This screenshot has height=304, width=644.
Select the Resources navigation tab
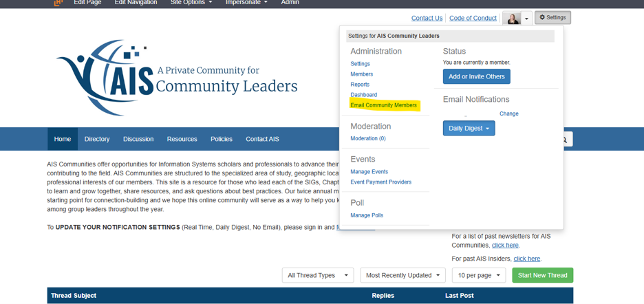(182, 139)
